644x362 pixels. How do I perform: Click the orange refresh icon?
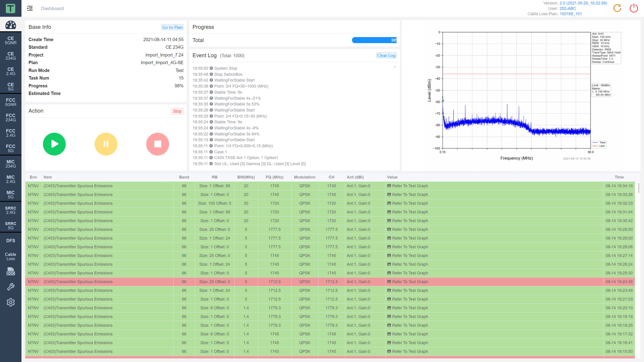[617, 8]
